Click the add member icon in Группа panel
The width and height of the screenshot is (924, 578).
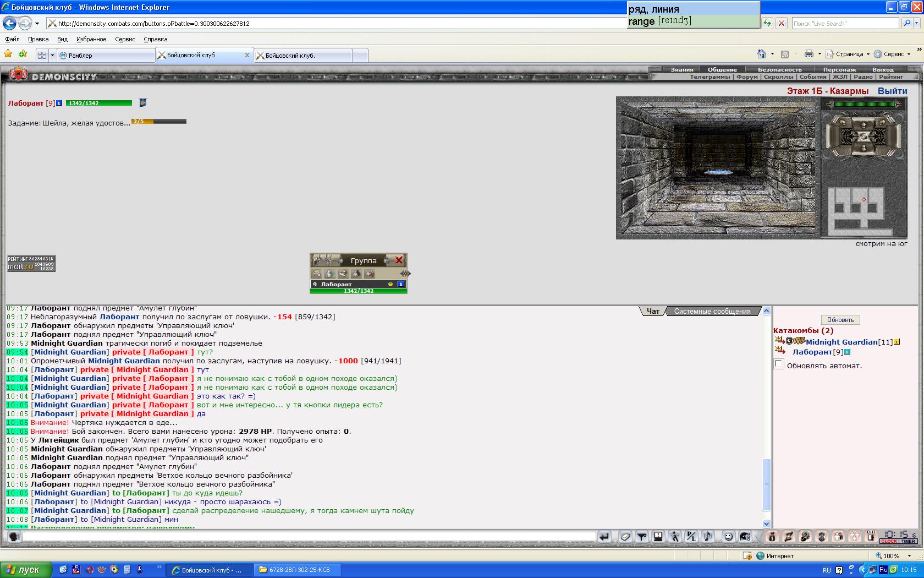point(330,274)
